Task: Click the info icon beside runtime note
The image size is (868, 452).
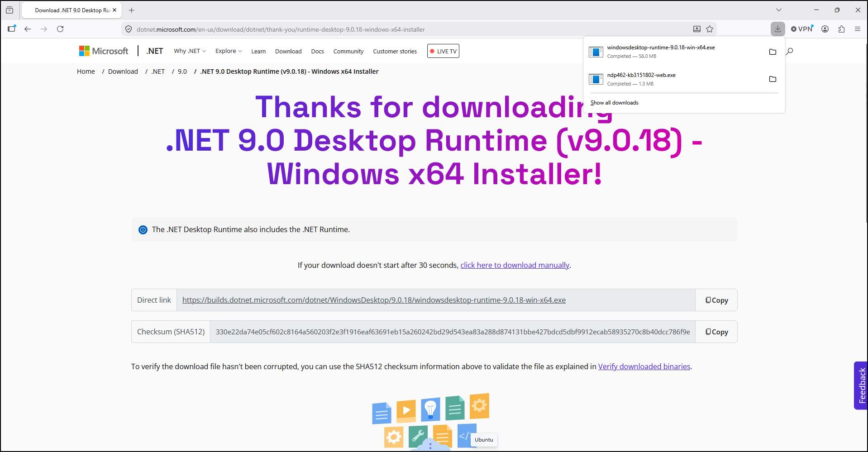Action: [143, 230]
